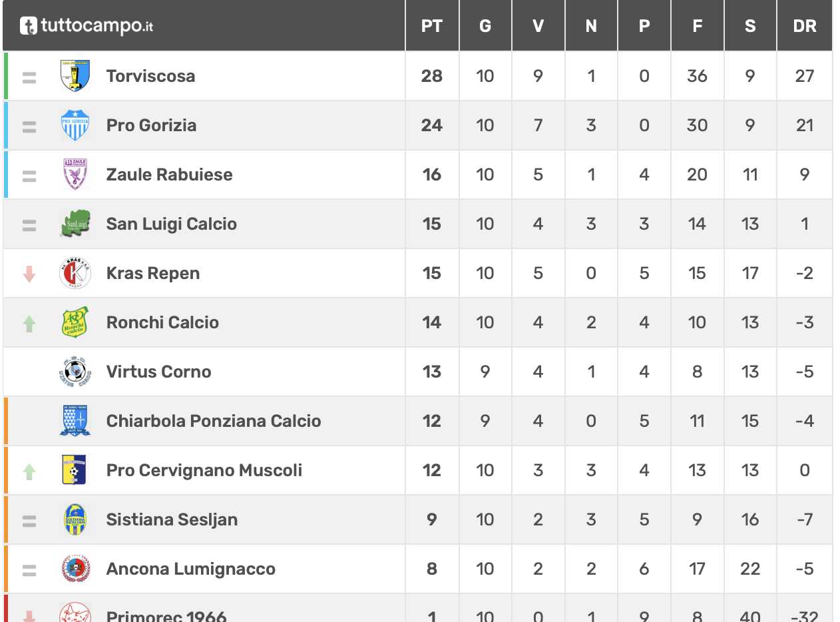Open the Pro Gorizia team link
The width and height of the screenshot is (840, 622).
coord(151,125)
